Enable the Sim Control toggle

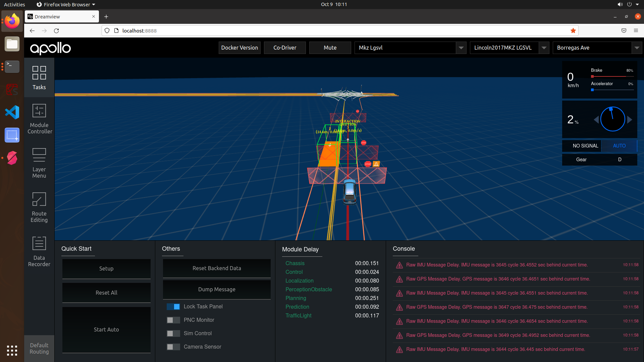173,334
